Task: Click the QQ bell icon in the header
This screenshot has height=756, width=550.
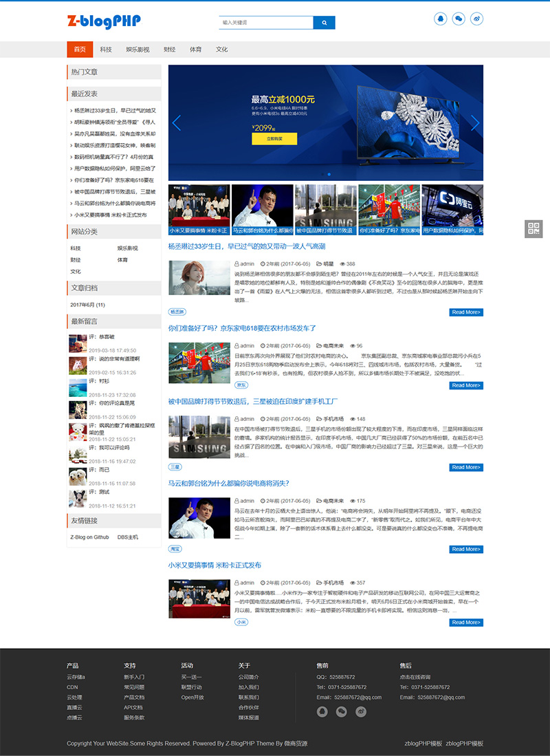Action: [440, 19]
